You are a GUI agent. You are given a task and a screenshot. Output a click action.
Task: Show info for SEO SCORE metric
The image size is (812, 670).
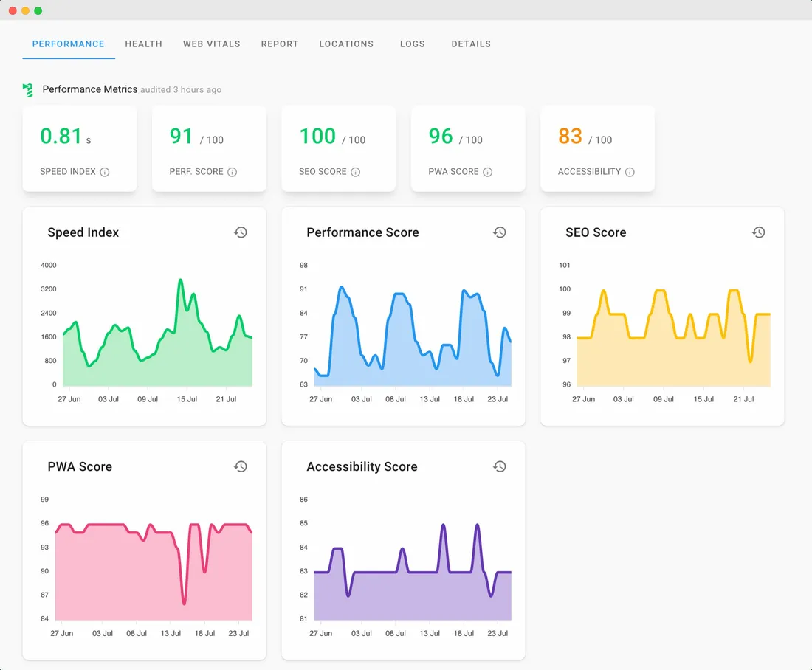[x=356, y=172]
